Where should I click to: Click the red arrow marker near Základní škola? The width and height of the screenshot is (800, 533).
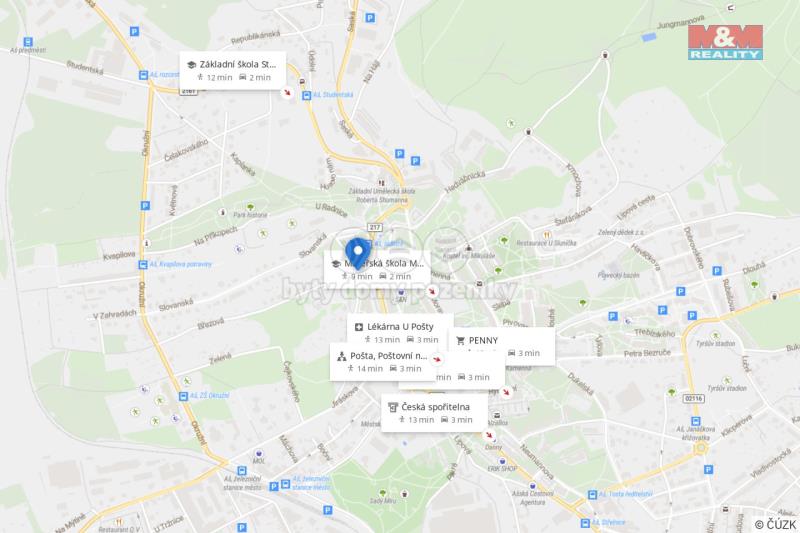point(288,92)
